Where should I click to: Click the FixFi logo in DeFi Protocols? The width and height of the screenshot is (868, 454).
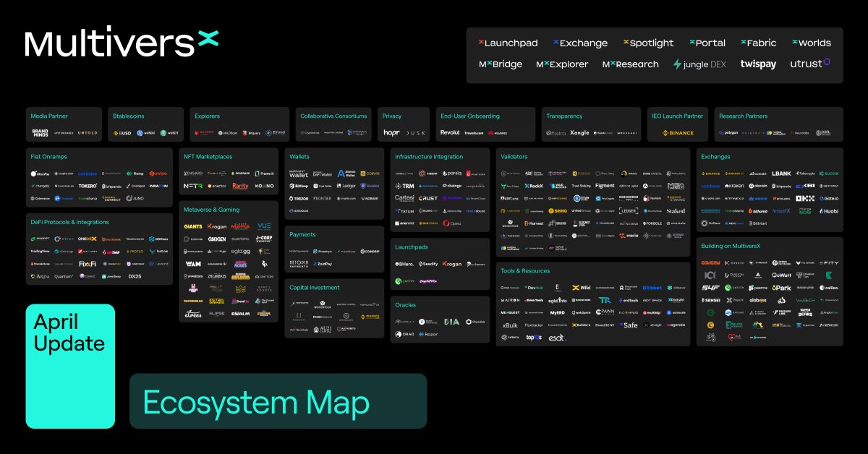(x=88, y=263)
